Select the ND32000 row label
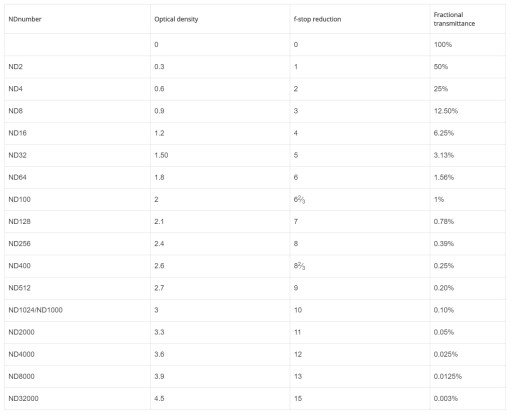The image size is (512, 414). click(23, 399)
